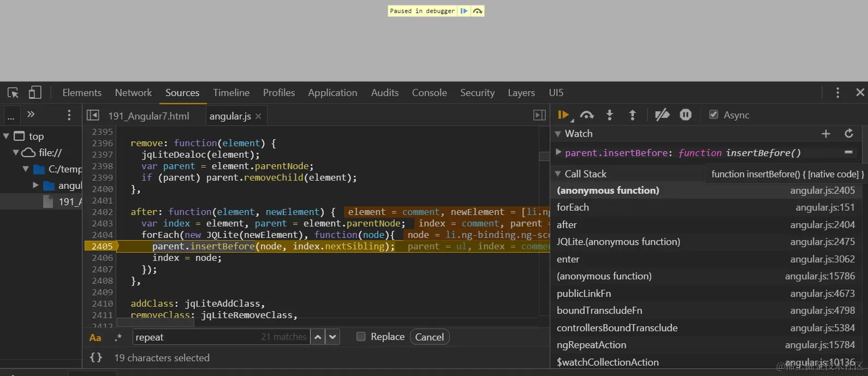
Task: Collapse the Call Stack section
Action: pos(558,174)
